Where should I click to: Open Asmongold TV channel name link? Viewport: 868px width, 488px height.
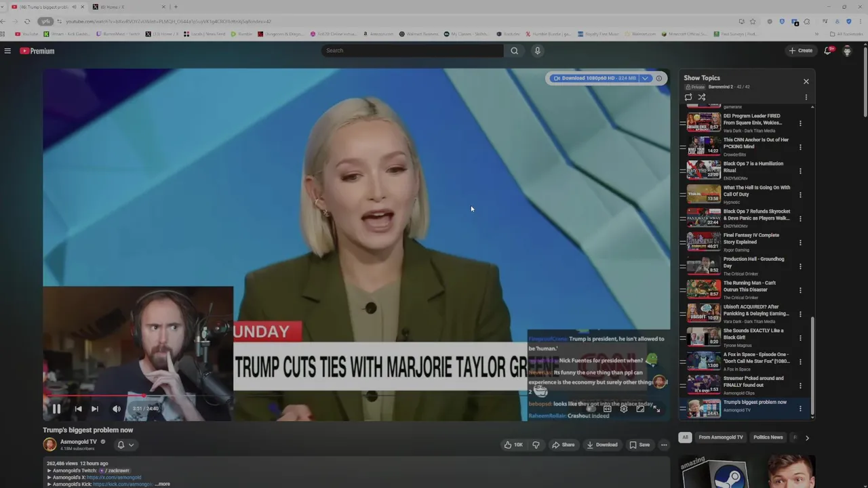point(79,442)
